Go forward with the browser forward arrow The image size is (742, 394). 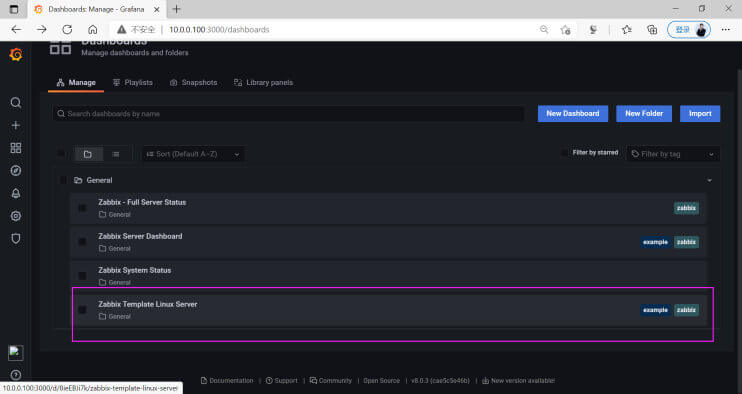(x=42, y=29)
